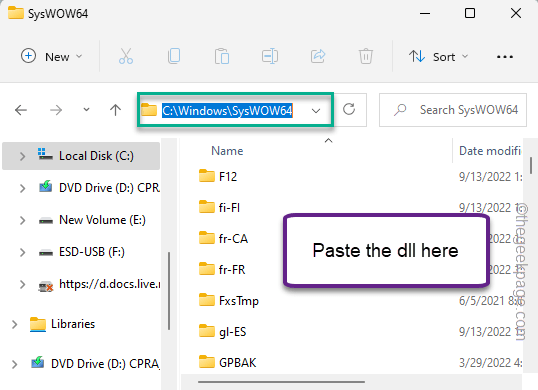
Task: Click the F12 folder icon
Action: 207,176
